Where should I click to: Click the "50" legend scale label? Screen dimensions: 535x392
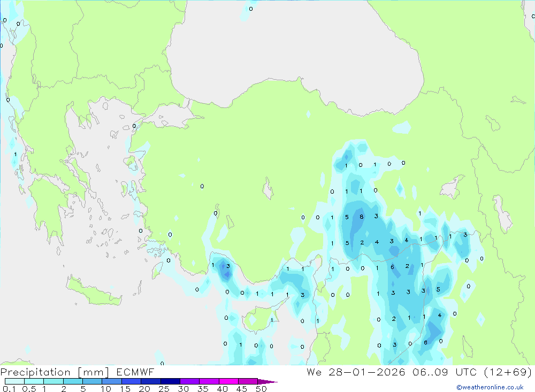click(x=261, y=389)
